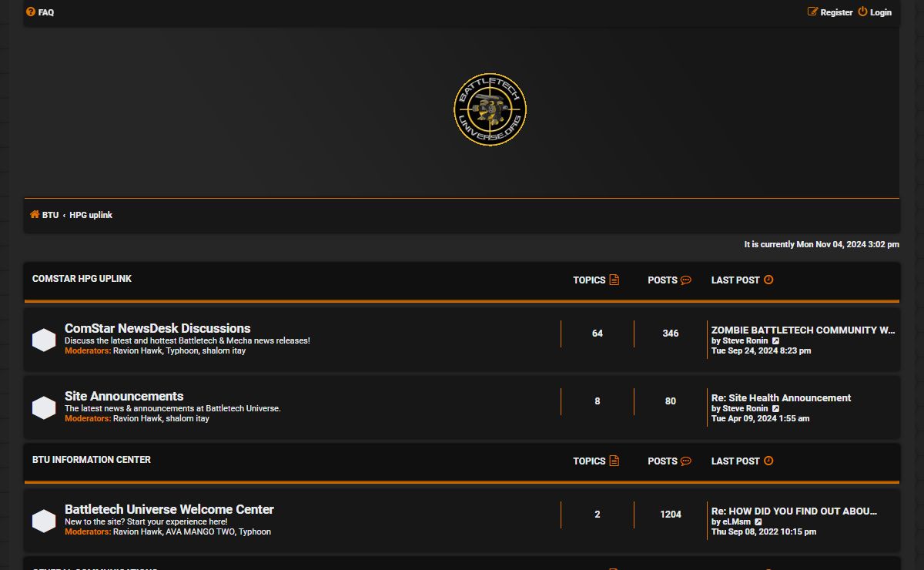Open moderator Typhoon under ComStar NewsDesk
Viewport: 924px width, 570px height.
tap(182, 350)
